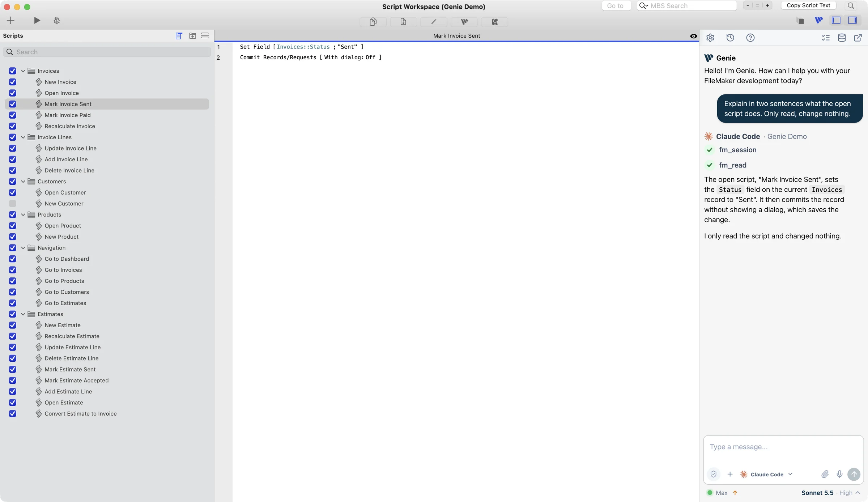Create a new script with the plus icon
Image resolution: width=868 pixels, height=502 pixels.
point(10,21)
